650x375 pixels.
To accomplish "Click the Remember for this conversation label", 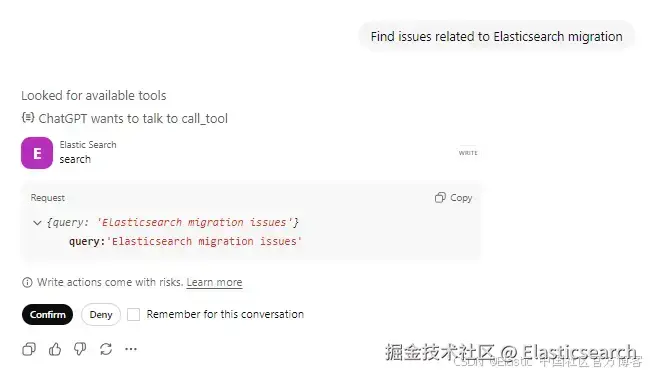I will pos(225,315).
